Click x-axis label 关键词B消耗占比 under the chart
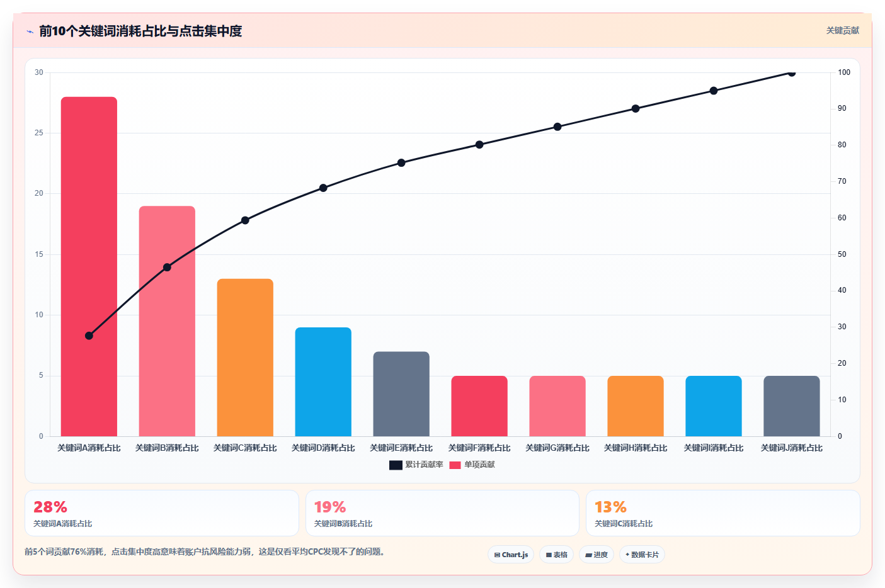 pyautogui.click(x=167, y=448)
